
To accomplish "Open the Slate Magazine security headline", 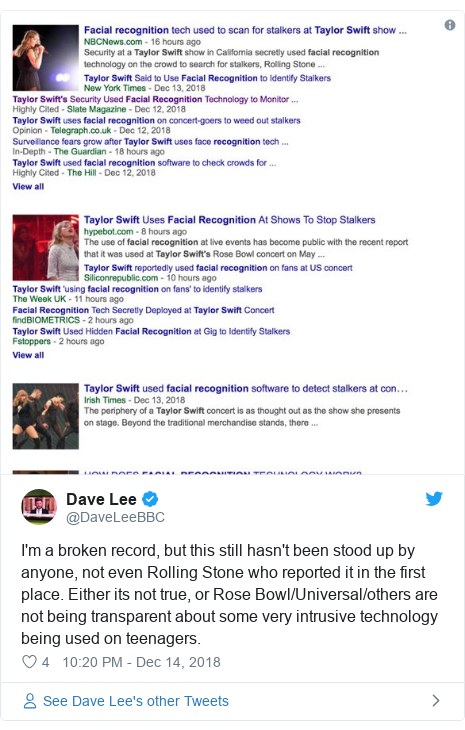I will (155, 99).
